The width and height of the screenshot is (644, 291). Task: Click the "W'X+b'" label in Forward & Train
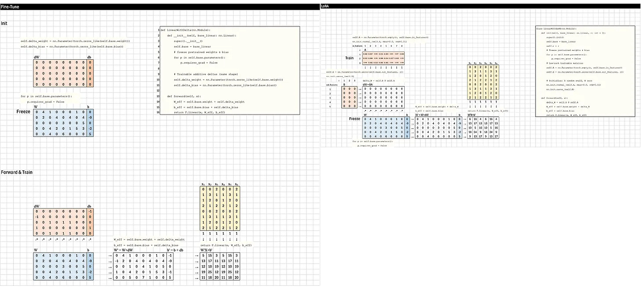pos(207,250)
